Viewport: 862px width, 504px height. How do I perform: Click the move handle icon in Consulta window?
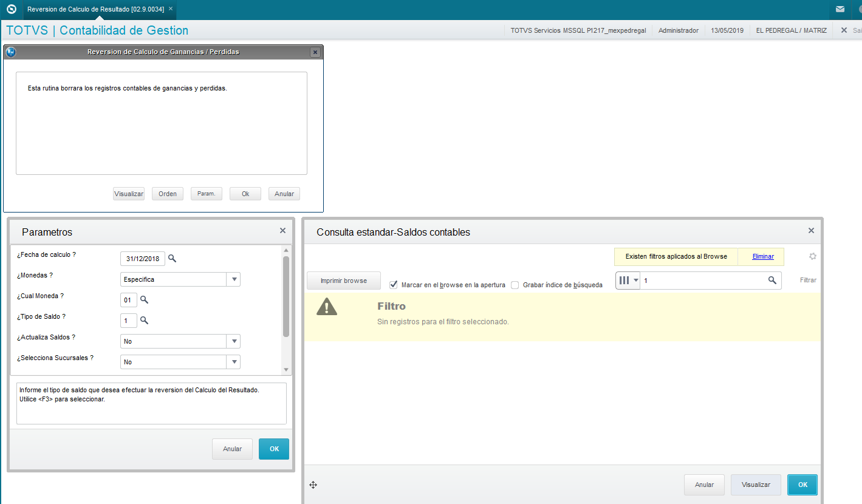(x=313, y=485)
